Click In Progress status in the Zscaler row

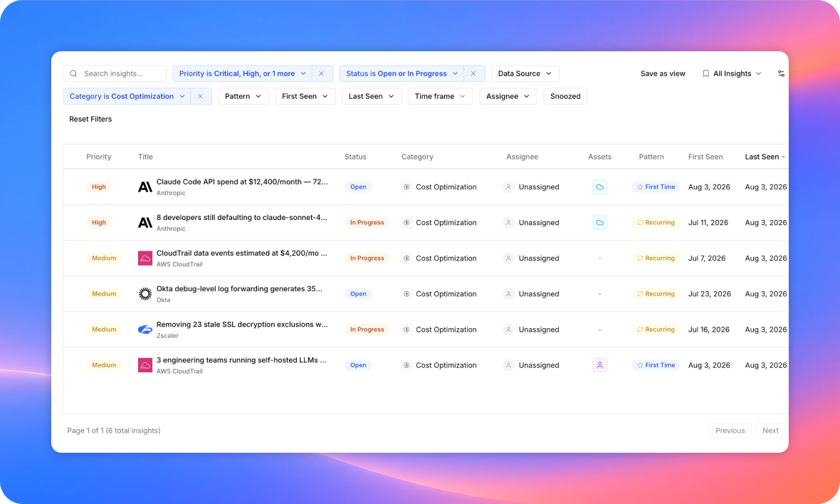pyautogui.click(x=367, y=330)
